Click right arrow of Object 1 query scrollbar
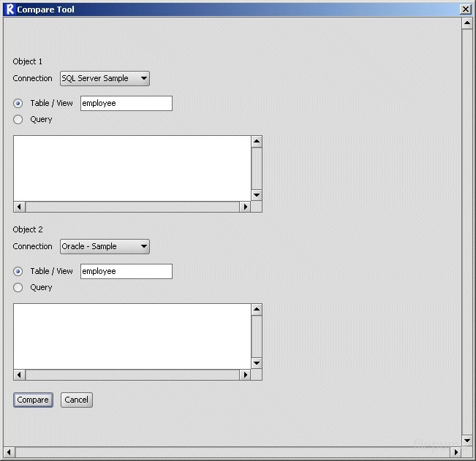The image size is (476, 461). click(x=245, y=207)
